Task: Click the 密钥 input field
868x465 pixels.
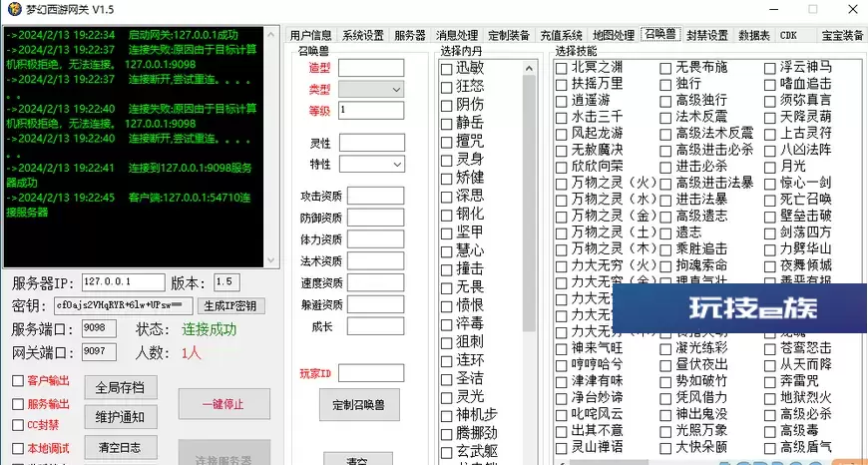Action: coord(124,305)
